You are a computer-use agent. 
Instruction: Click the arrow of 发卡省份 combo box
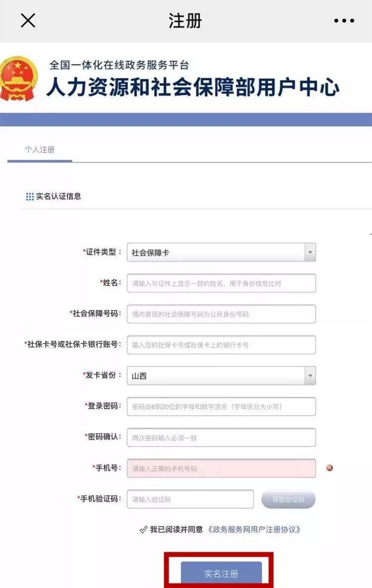(310, 375)
